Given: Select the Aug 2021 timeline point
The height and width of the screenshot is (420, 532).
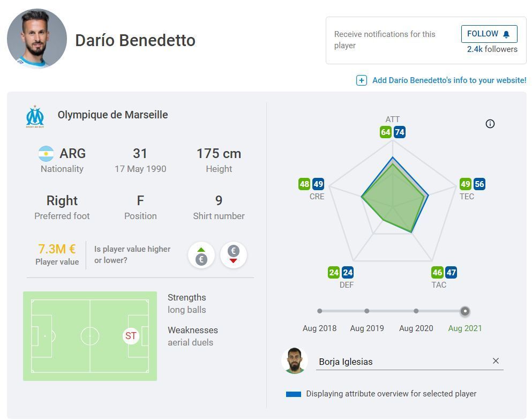Looking at the screenshot, I should tap(465, 311).
